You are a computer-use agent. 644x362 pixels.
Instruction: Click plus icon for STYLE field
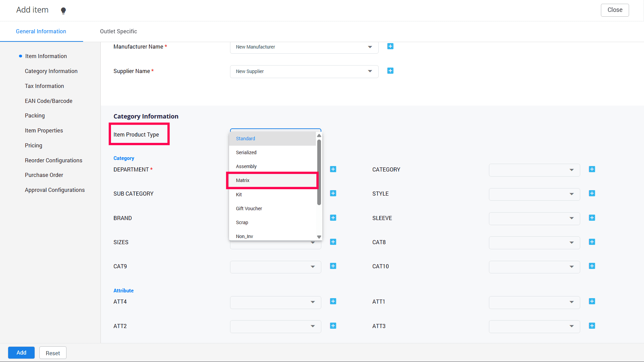tap(592, 193)
